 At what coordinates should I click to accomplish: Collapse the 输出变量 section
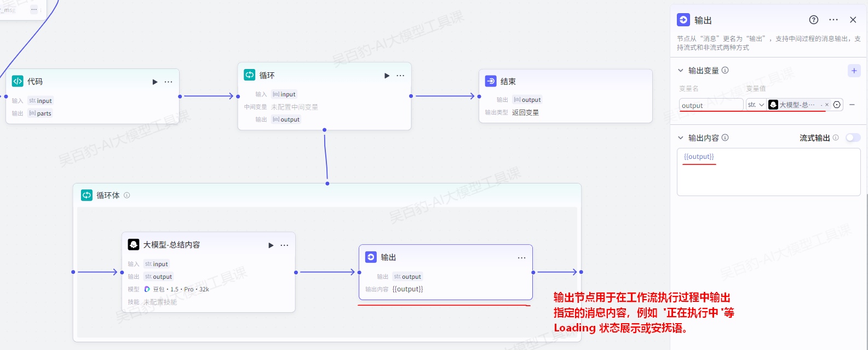(x=681, y=71)
